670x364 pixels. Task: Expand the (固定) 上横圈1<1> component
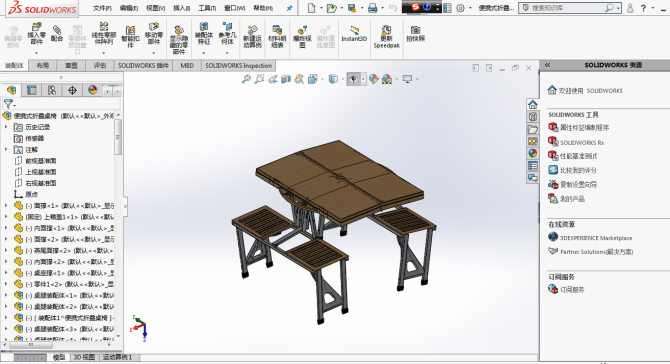pos(6,217)
